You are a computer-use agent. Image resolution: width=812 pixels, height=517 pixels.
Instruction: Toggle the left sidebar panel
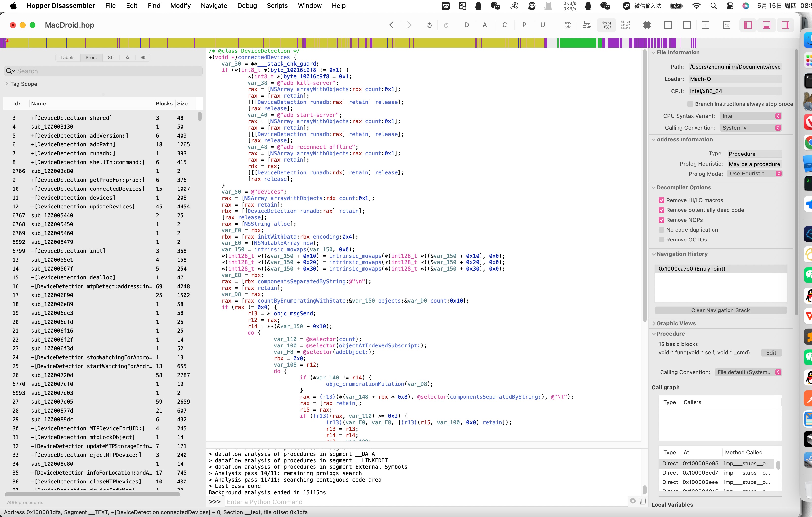(x=748, y=25)
